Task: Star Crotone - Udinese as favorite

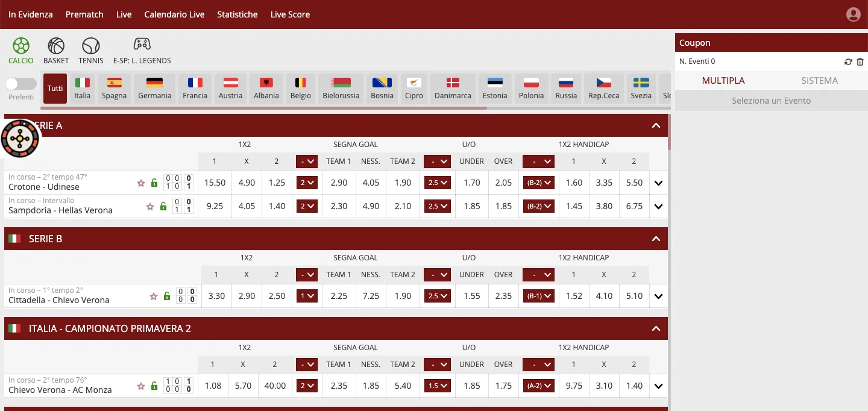Action: pos(140,183)
